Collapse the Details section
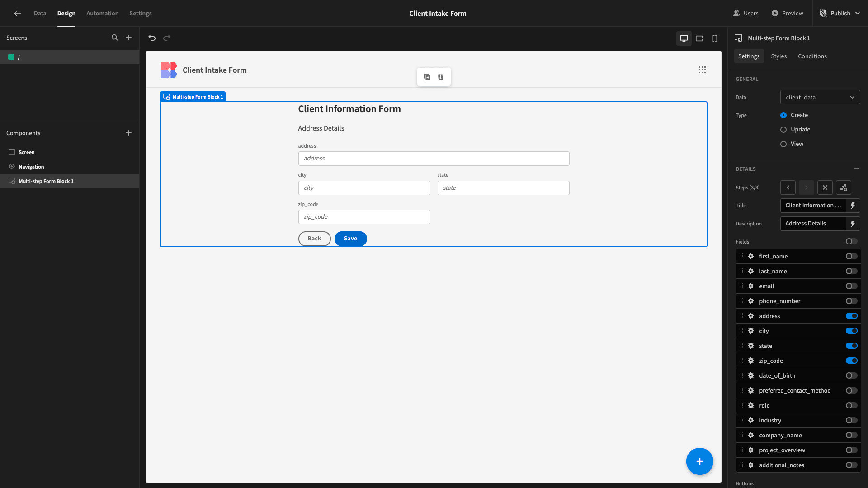Screen dimensions: 868x488 click(x=857, y=169)
